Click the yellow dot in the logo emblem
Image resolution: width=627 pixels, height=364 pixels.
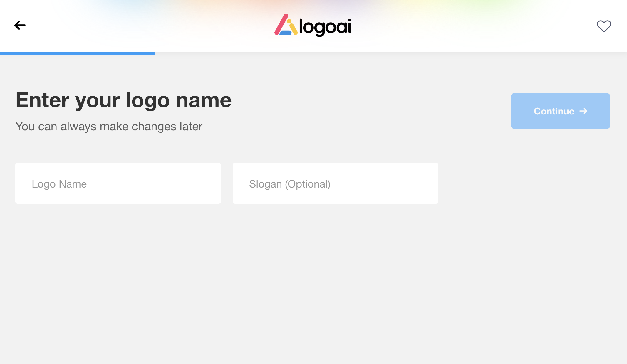[x=289, y=21]
